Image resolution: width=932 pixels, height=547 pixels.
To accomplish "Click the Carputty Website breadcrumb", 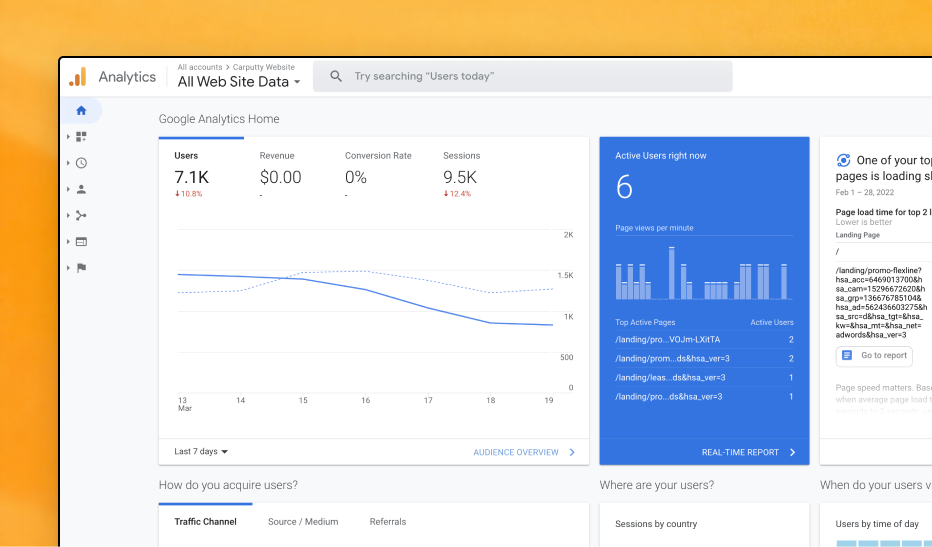I will 263,67.
